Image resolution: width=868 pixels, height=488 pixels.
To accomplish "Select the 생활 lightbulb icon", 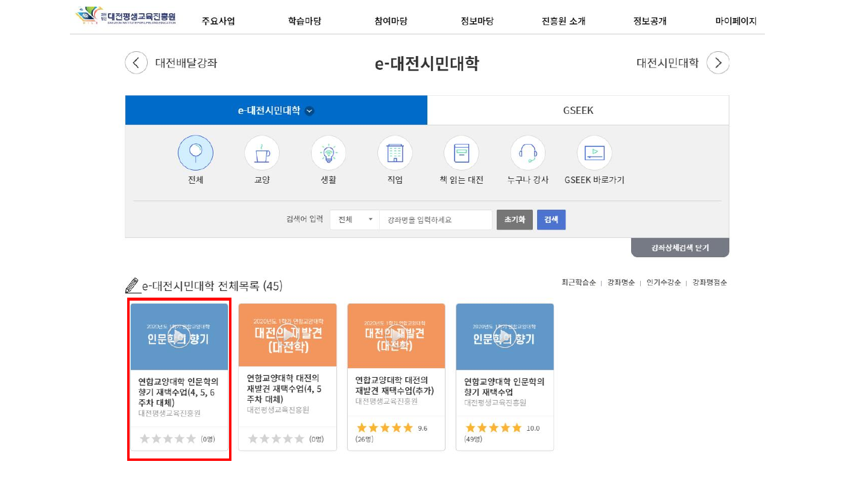I will coord(329,153).
